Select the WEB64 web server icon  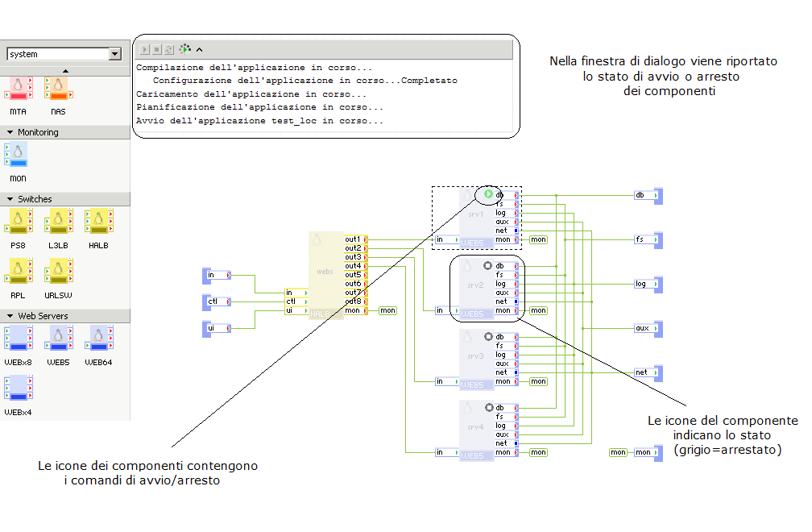(x=99, y=338)
